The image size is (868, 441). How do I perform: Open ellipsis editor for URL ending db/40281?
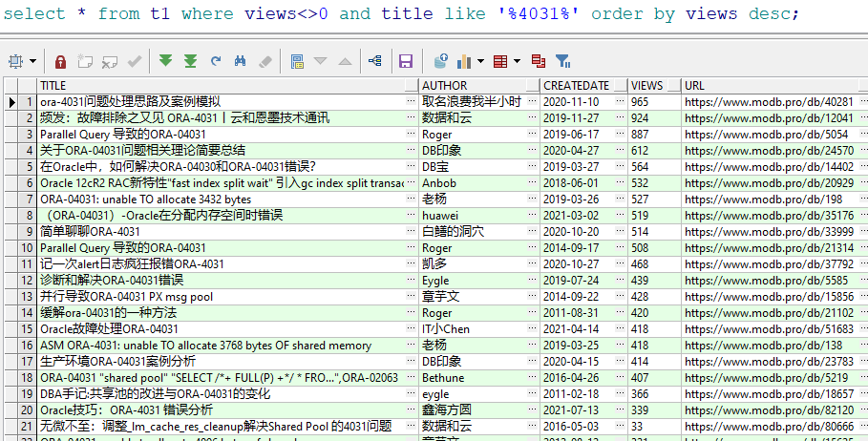click(863, 101)
